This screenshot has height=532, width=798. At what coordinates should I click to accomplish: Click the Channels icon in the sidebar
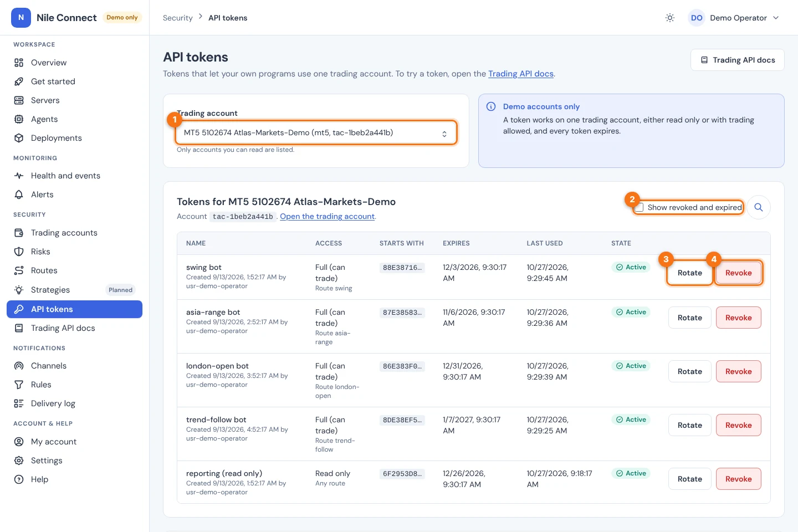(x=19, y=366)
